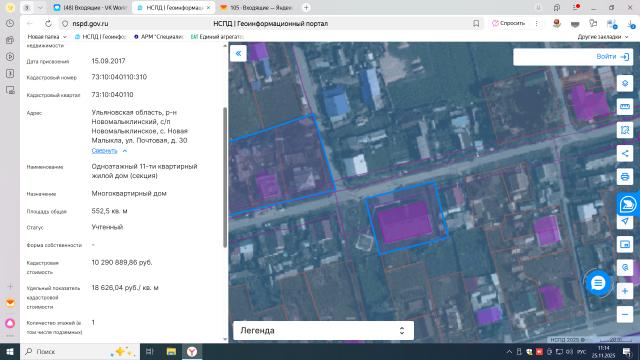
Task: Select the date 15.09.2017
Action: [108, 61]
